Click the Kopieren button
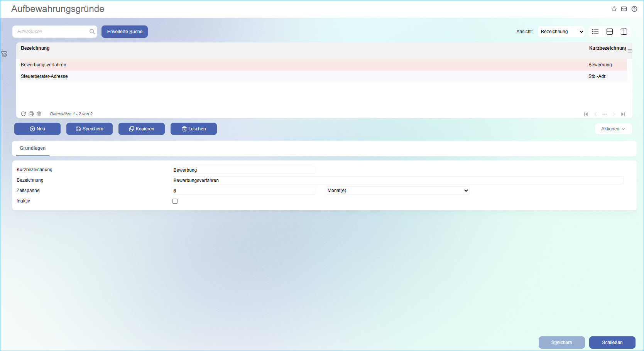 142,129
